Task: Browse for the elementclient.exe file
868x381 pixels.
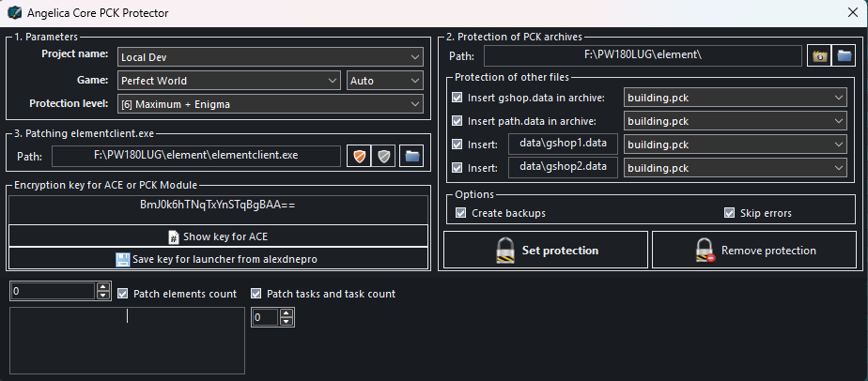Action: (x=411, y=157)
